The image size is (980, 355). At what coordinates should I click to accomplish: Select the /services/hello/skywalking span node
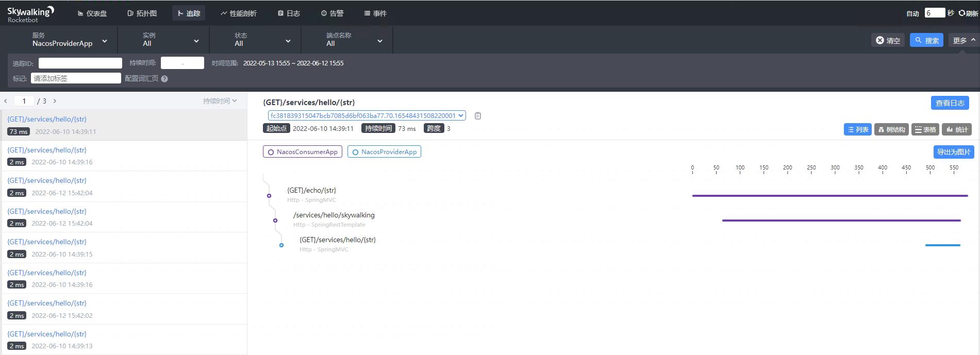pyautogui.click(x=334, y=215)
